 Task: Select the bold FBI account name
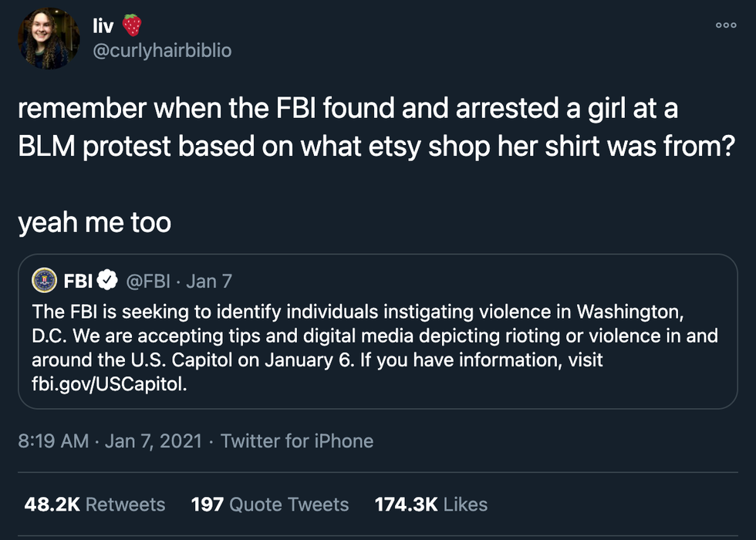78,282
